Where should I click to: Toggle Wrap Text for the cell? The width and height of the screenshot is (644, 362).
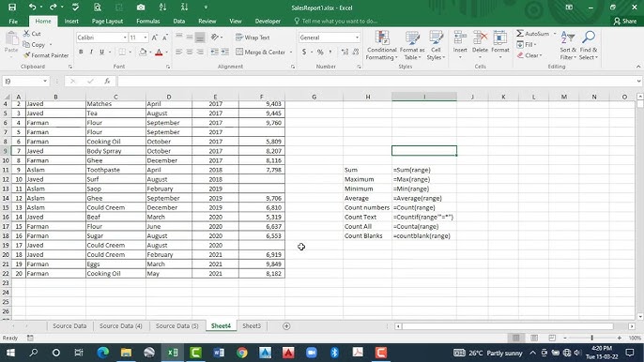253,38
